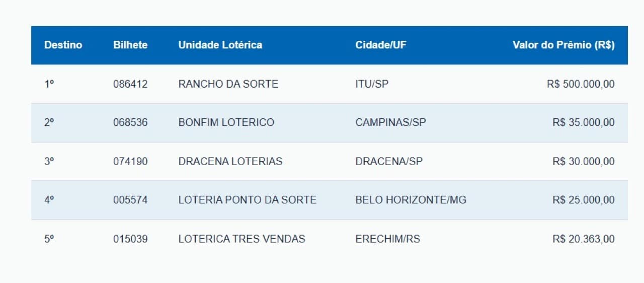Click the Bilhete column header
The height and width of the screenshot is (283, 644).
click(130, 45)
